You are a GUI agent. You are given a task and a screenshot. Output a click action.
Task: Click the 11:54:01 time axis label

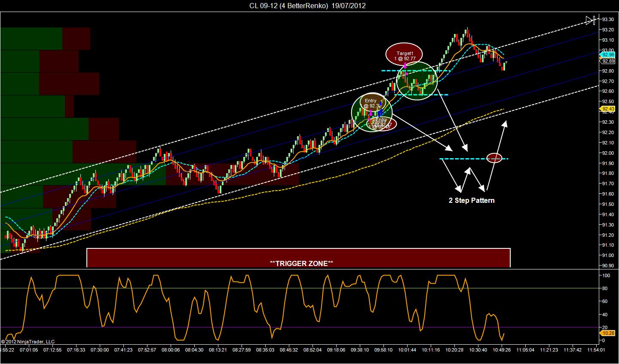point(596,350)
